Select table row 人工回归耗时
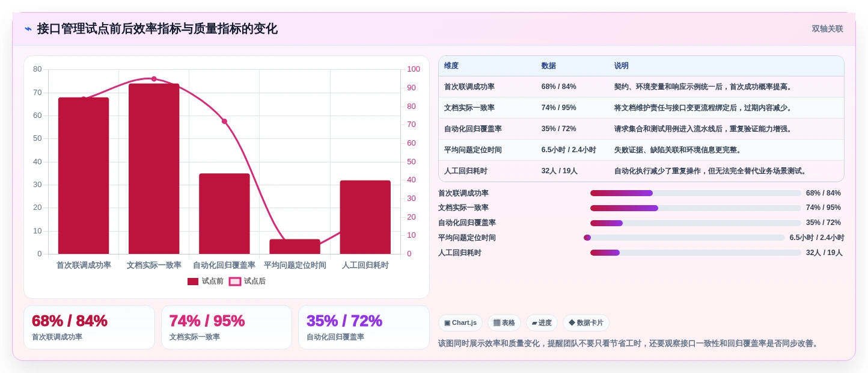This screenshot has width=868, height=373. click(641, 171)
